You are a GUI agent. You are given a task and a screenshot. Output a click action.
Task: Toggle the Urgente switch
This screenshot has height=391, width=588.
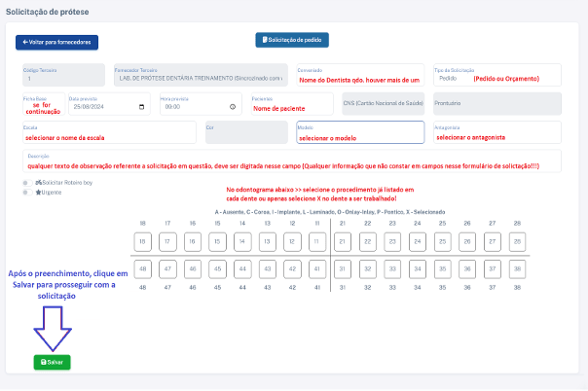coord(27,193)
